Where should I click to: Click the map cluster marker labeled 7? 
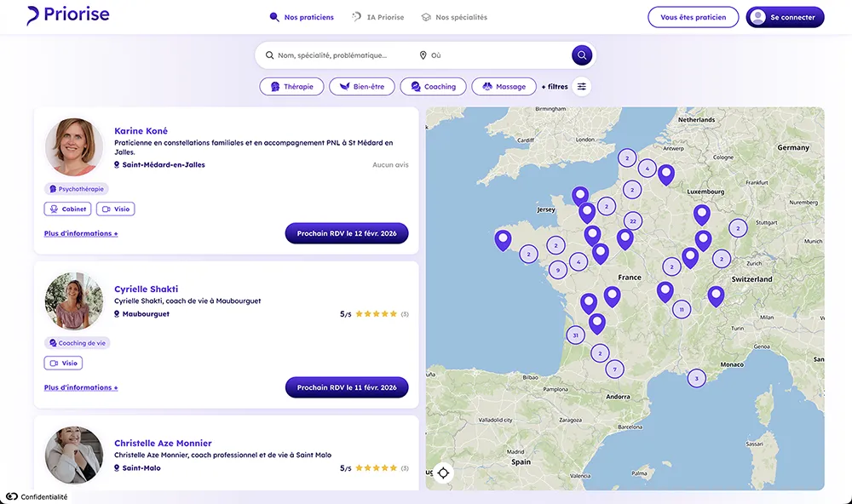(x=614, y=369)
